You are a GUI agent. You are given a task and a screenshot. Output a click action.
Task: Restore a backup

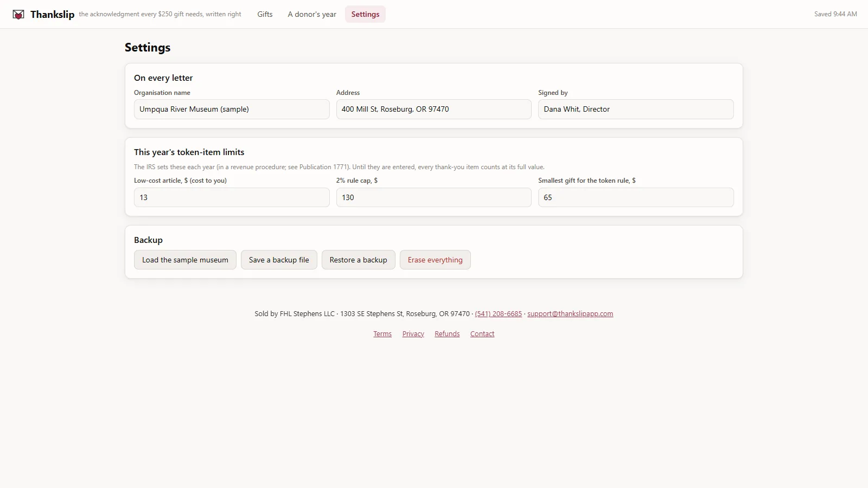[x=358, y=260]
